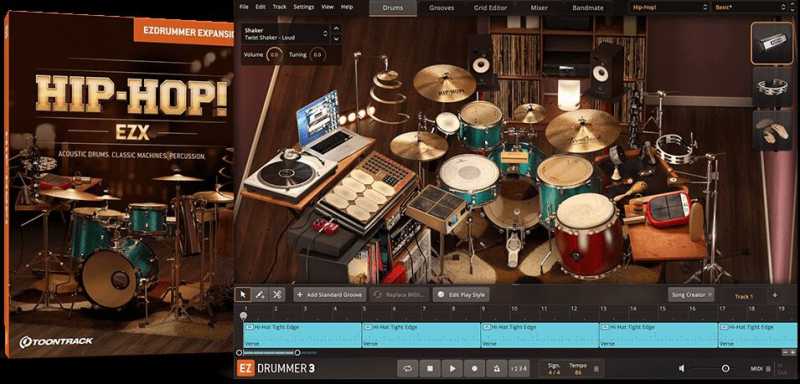Switch to the Grooves tab

tap(442, 8)
